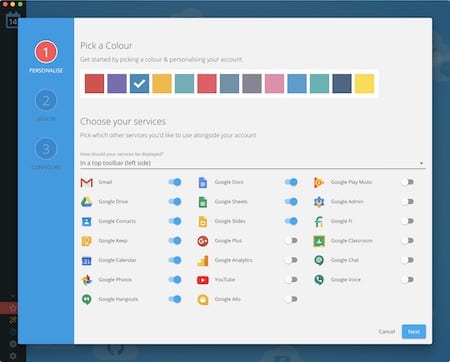
Task: Toggle off Google Contacts service
Action: (175, 221)
